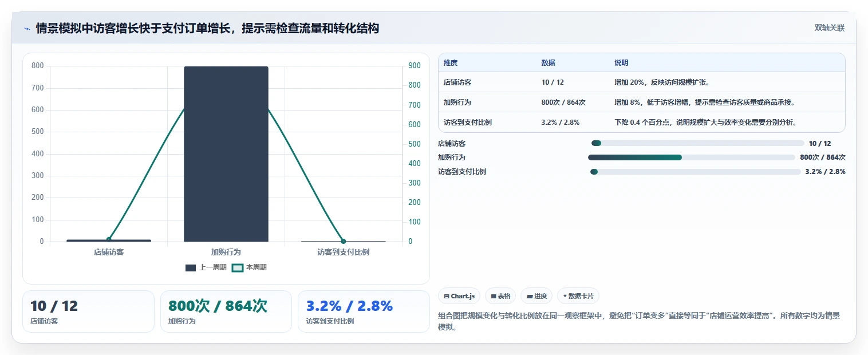Click the 店铺访客 line point in chart

tap(109, 239)
